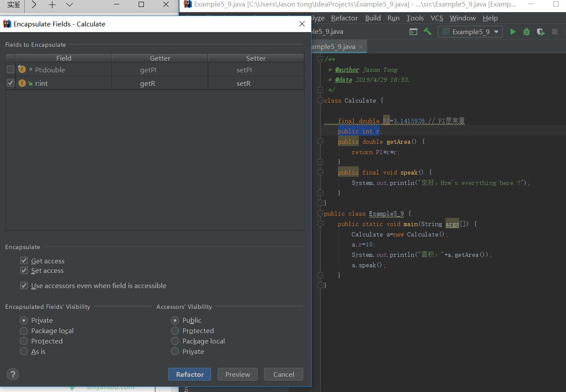
Task: Open the VCS menu
Action: [437, 18]
